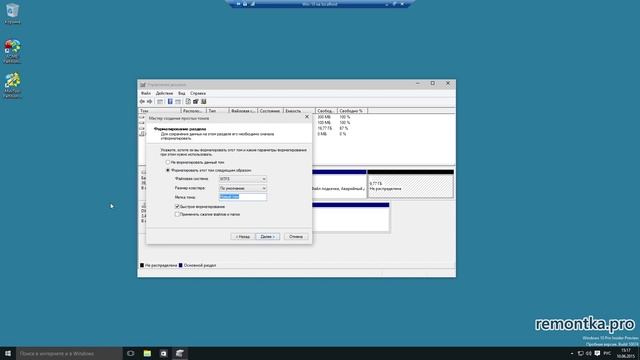Open the Recycle Bin desktop icon

point(12,13)
